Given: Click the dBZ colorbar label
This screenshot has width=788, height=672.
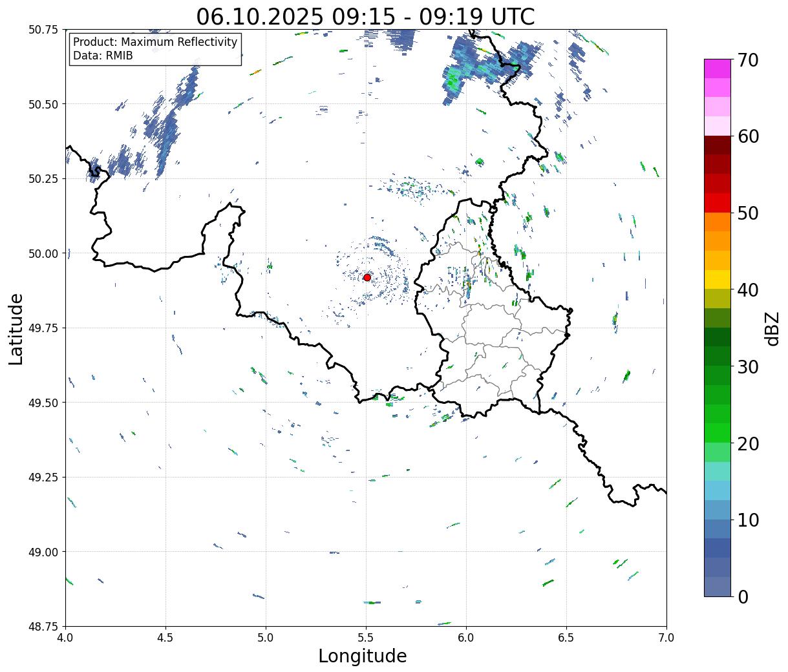Looking at the screenshot, I should (772, 328).
